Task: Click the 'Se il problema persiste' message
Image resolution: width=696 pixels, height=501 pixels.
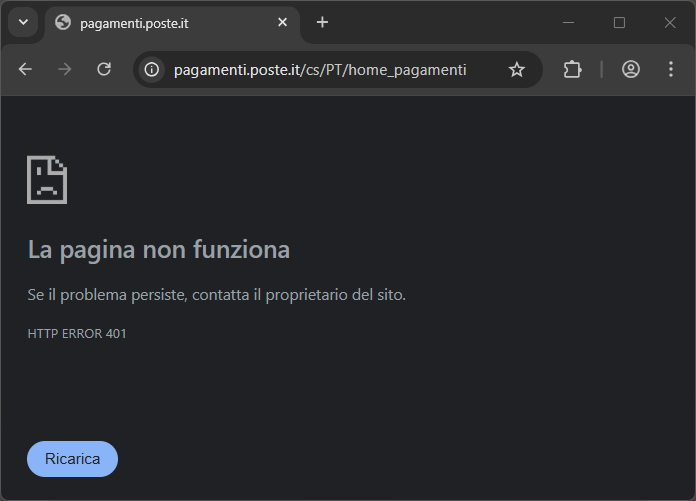Action: pos(217,295)
